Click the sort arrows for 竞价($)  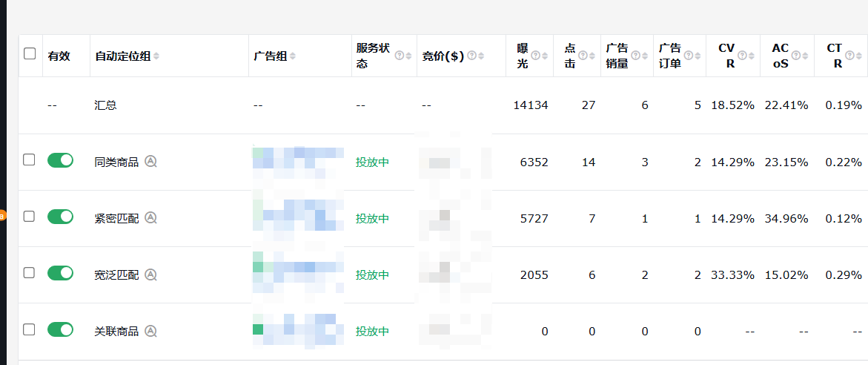point(481,56)
